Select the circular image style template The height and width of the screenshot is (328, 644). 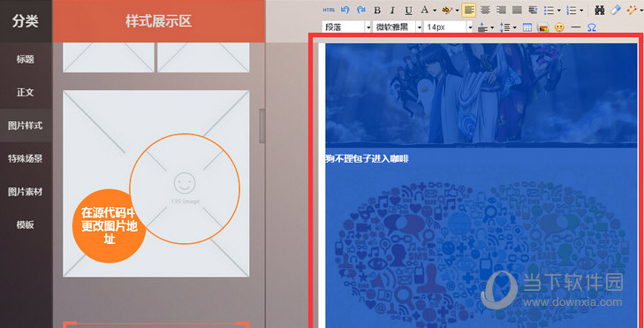click(156, 183)
